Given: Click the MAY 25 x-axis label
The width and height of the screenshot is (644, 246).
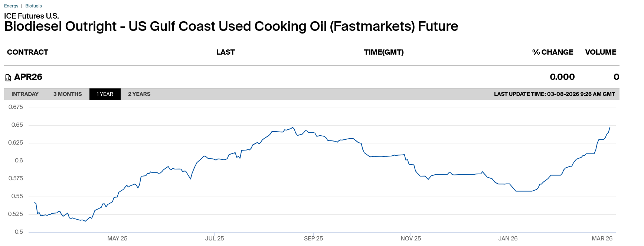Looking at the screenshot, I should [x=117, y=238].
